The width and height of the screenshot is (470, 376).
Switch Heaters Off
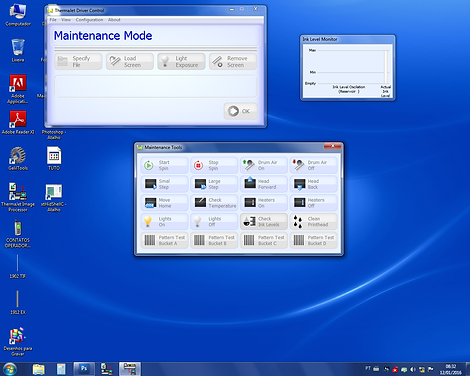point(313,203)
